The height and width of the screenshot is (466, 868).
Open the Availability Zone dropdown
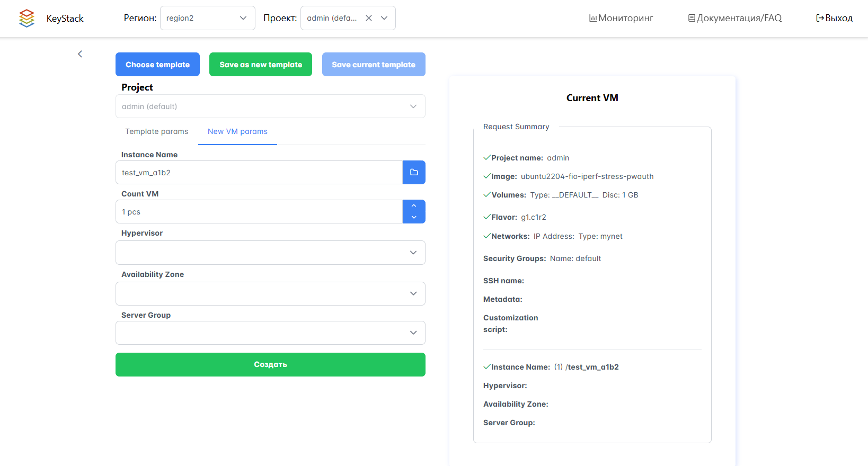click(x=270, y=293)
